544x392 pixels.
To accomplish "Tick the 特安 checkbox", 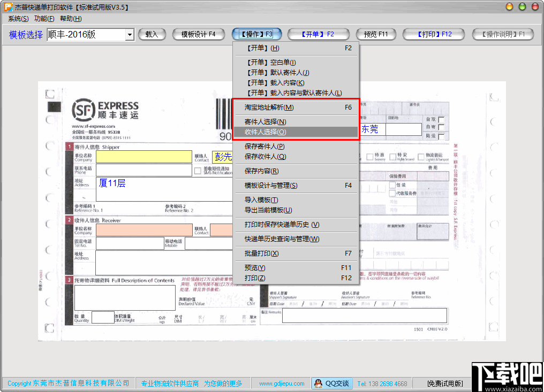I will [x=392, y=157].
